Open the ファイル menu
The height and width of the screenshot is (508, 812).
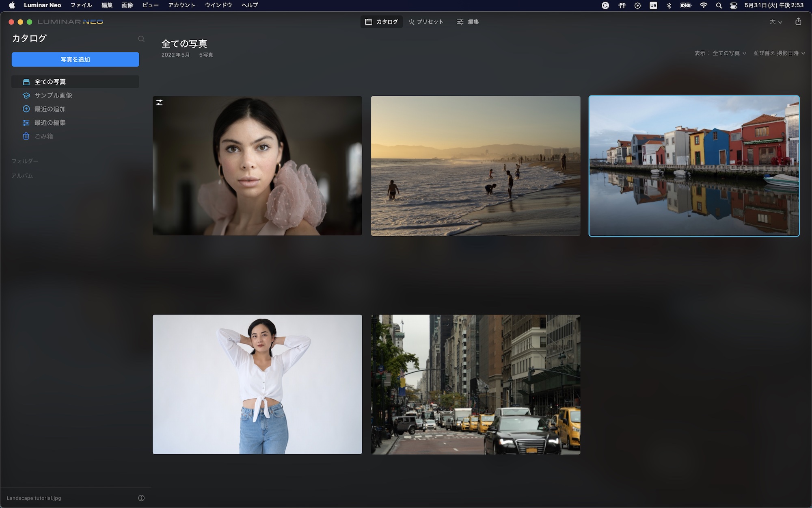81,5
